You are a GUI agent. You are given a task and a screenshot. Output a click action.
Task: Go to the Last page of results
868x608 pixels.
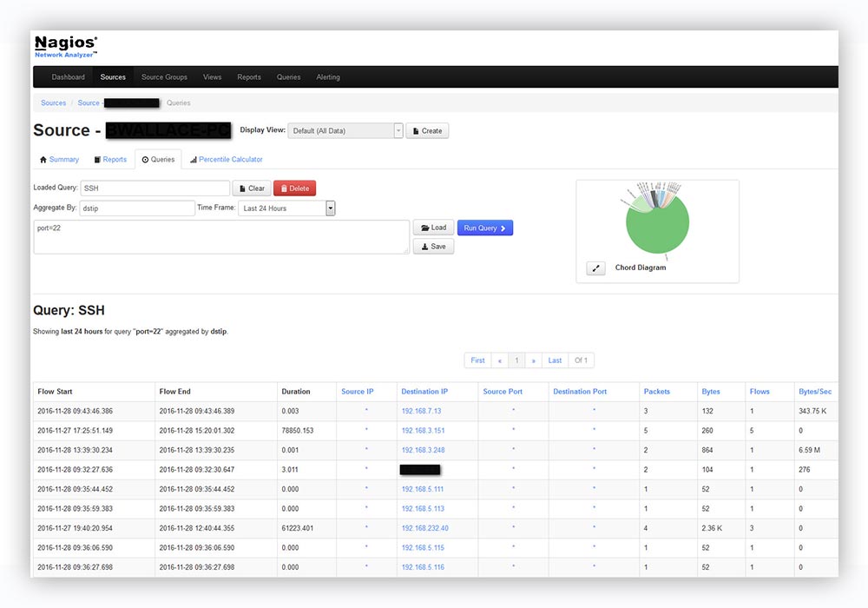click(x=555, y=360)
